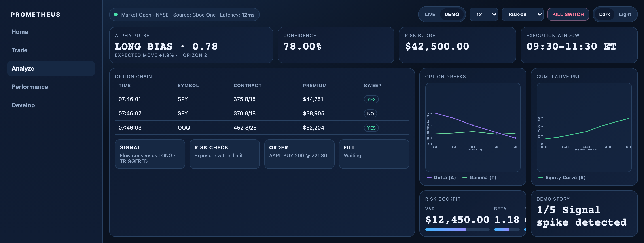Click the market status pill showing latency
This screenshot has width=644, height=243.
(x=184, y=15)
